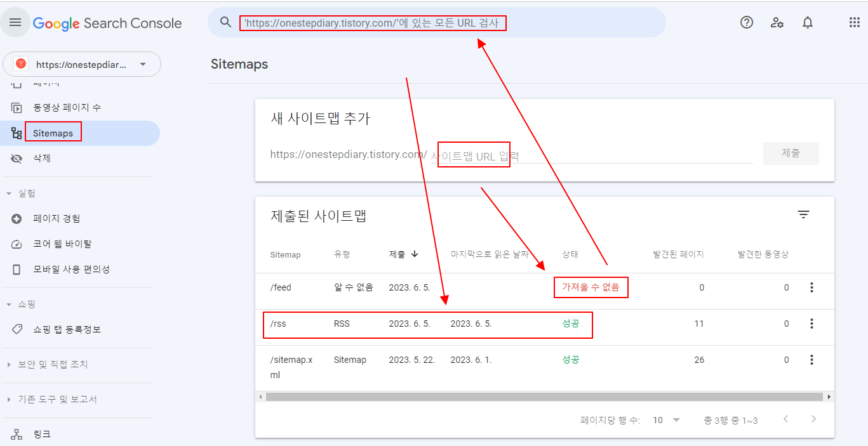Screen dimensions: 868x446
Task: Click the 가져올 수 없음 status
Action: click(591, 287)
